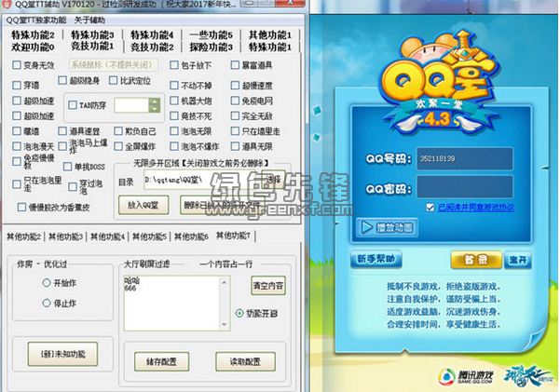Click the 播放动画 play button

(387, 227)
